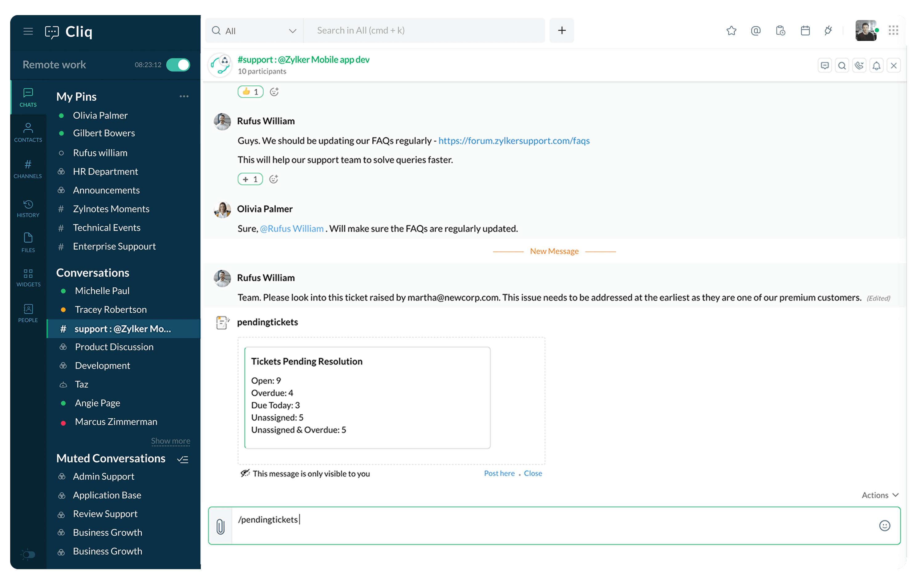Click the Cliq logo icon
Viewport: 924px width, 583px height.
[x=52, y=32]
